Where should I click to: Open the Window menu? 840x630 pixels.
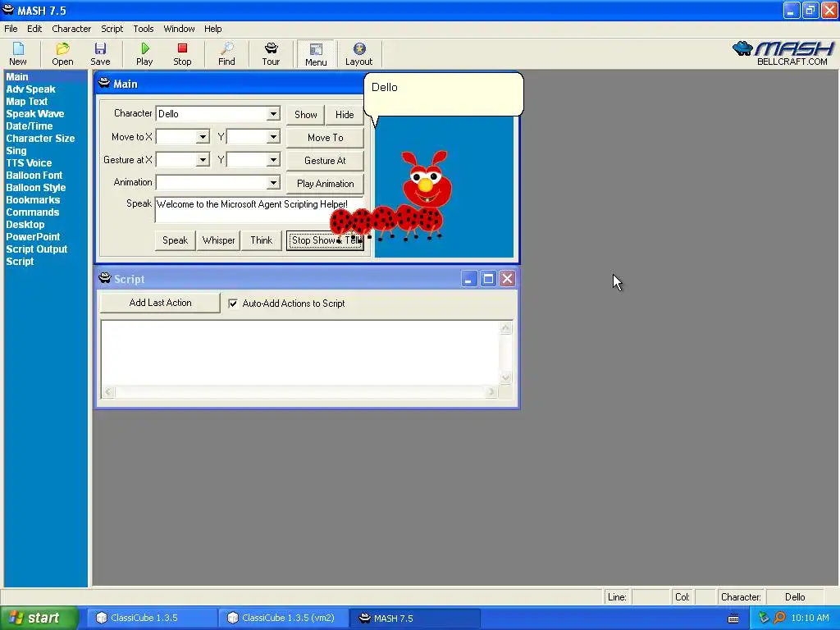click(179, 29)
